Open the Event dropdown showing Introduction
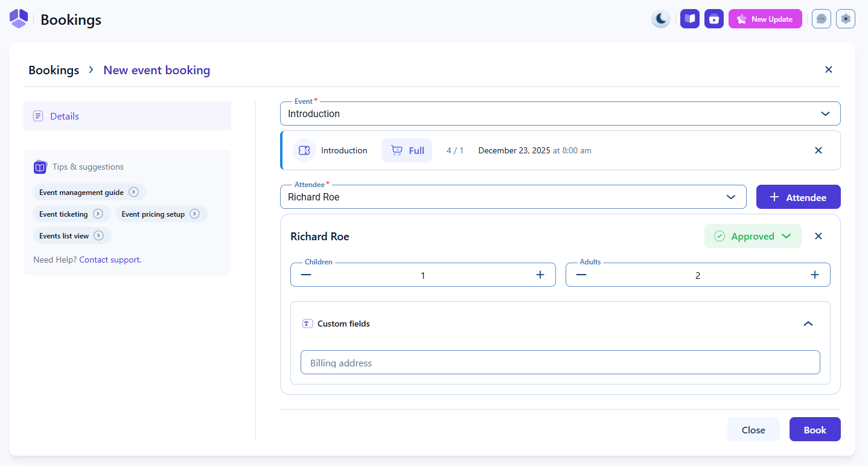The width and height of the screenshot is (868, 466). point(560,113)
